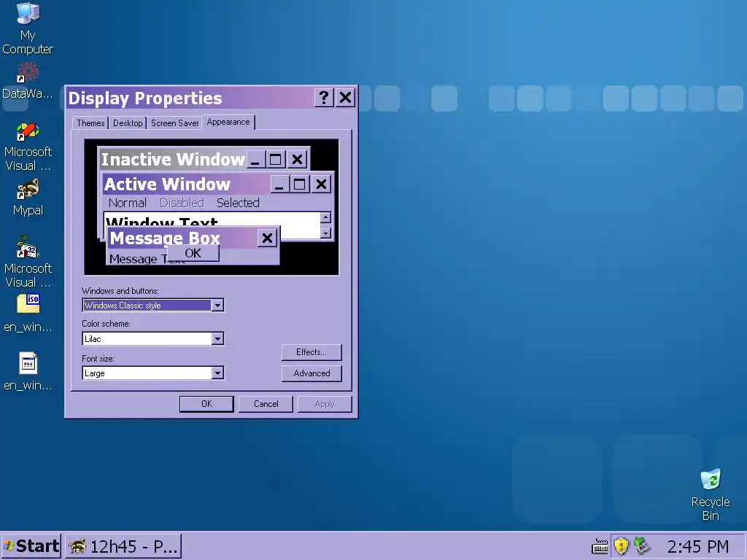Viewport: 747px width, 560px height.
Task: Click the Inactive Window preview title bar
Action: (204, 159)
